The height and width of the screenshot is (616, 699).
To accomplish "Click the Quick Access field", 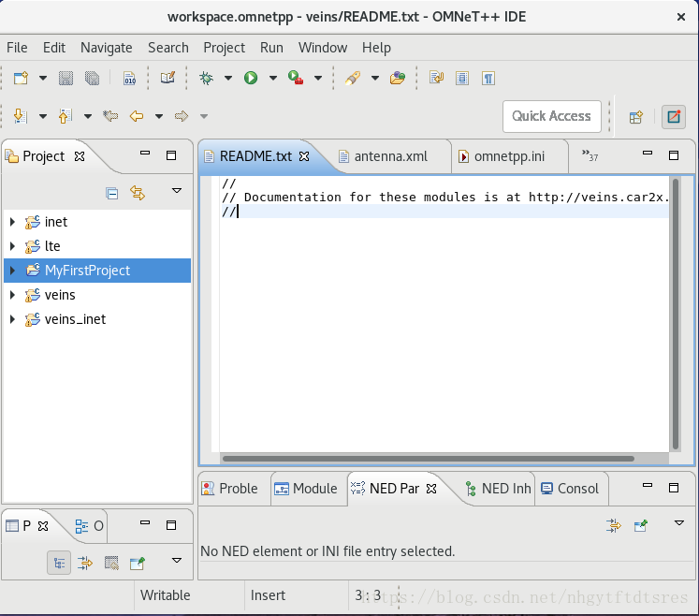I will [551, 116].
